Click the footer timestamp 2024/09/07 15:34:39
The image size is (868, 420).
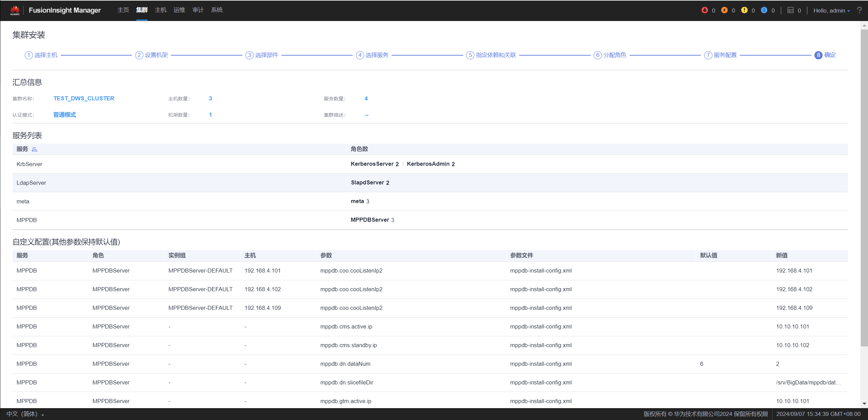[818, 414]
